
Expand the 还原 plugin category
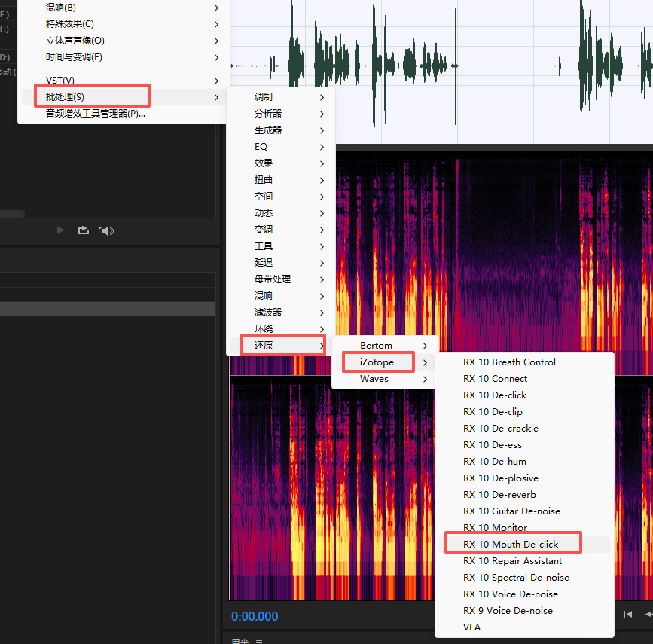pos(281,345)
